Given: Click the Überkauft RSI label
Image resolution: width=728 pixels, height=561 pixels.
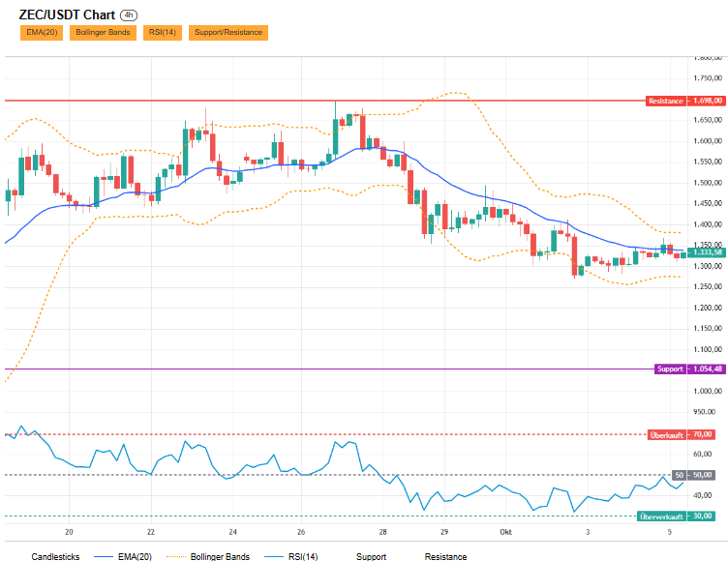Looking at the screenshot, I should [666, 435].
